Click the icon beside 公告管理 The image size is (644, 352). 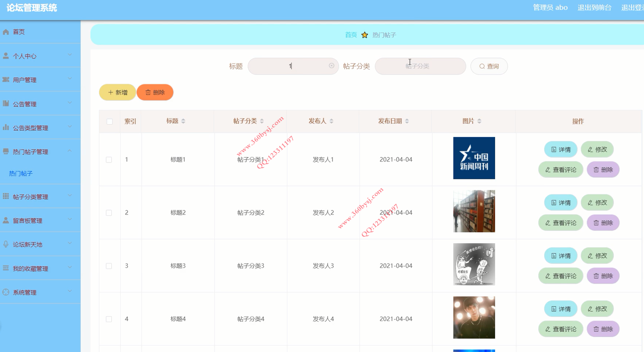(x=6, y=103)
